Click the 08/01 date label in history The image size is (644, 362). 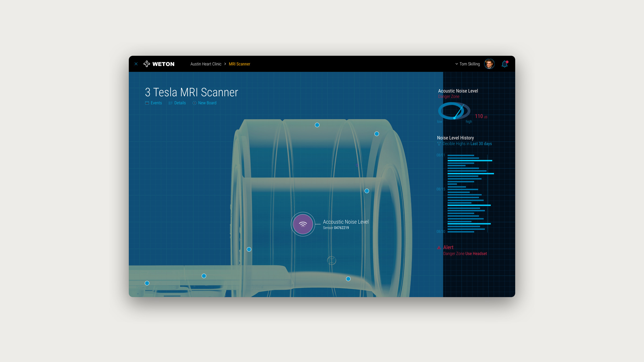click(441, 155)
